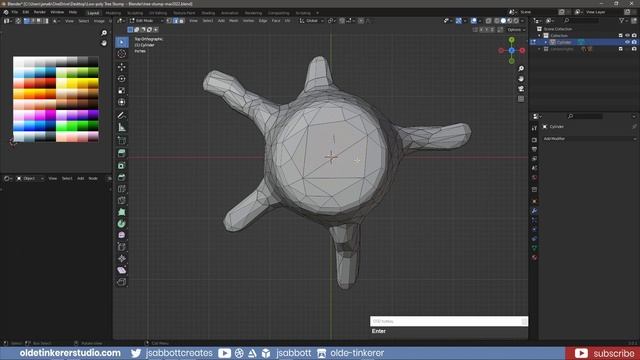Pick the Rip Region tool

(x=122, y=282)
